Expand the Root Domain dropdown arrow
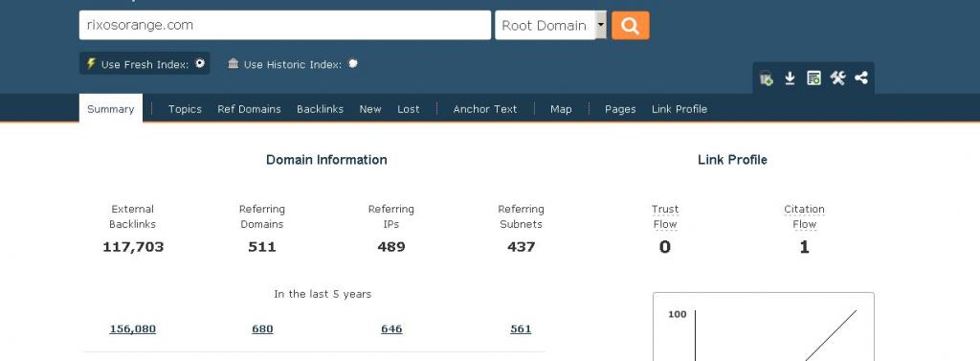This screenshot has height=361, width=980. 601,26
